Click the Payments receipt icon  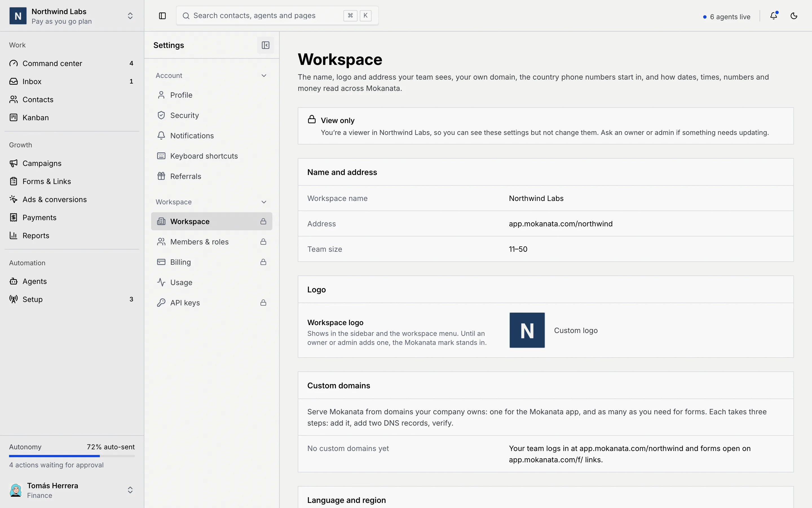(x=14, y=218)
